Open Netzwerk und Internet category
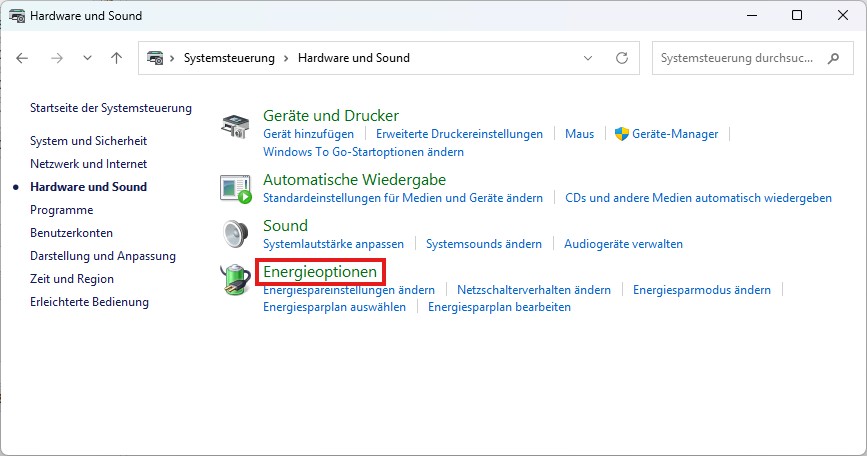 pos(88,164)
